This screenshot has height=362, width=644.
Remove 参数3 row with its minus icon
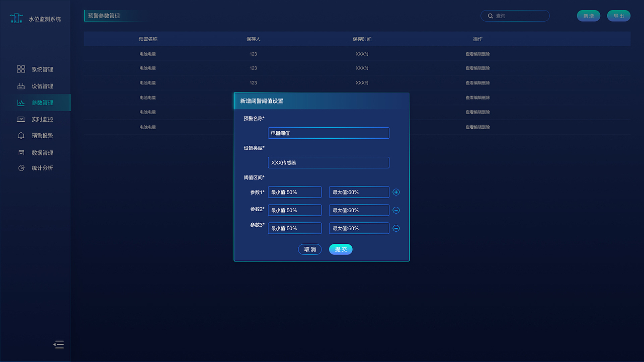(x=396, y=228)
